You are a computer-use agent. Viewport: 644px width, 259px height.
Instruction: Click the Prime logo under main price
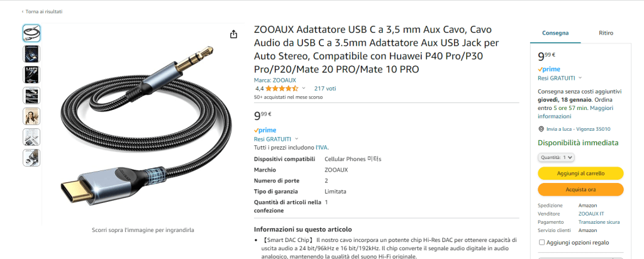265,130
